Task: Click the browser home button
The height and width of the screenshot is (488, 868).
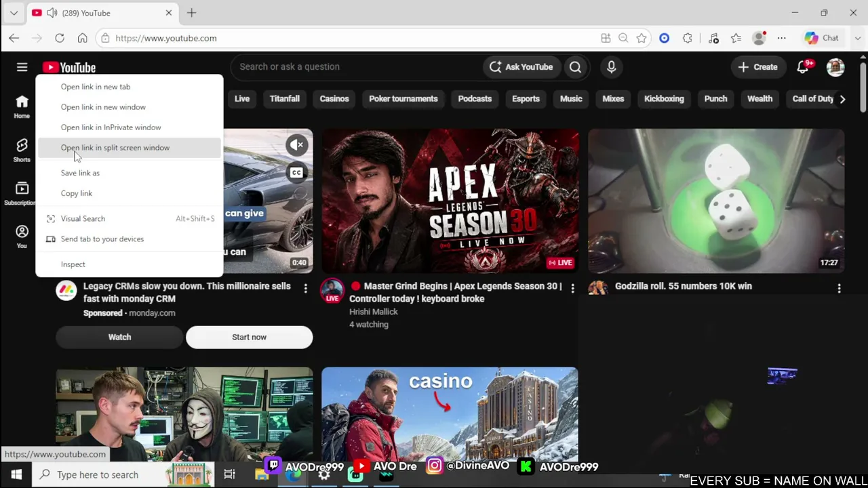Action: pyautogui.click(x=82, y=38)
